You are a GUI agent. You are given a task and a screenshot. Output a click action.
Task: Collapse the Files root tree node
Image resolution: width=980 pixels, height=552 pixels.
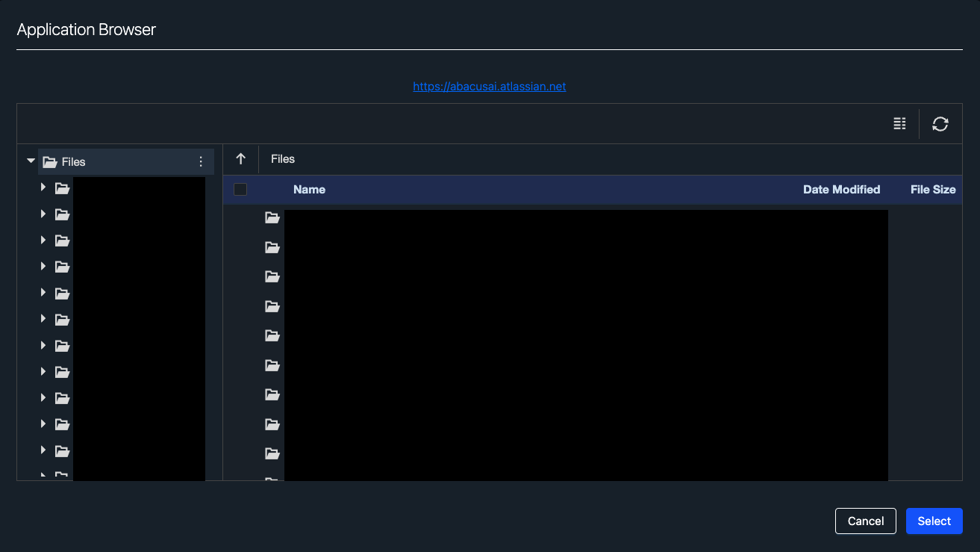tap(31, 161)
